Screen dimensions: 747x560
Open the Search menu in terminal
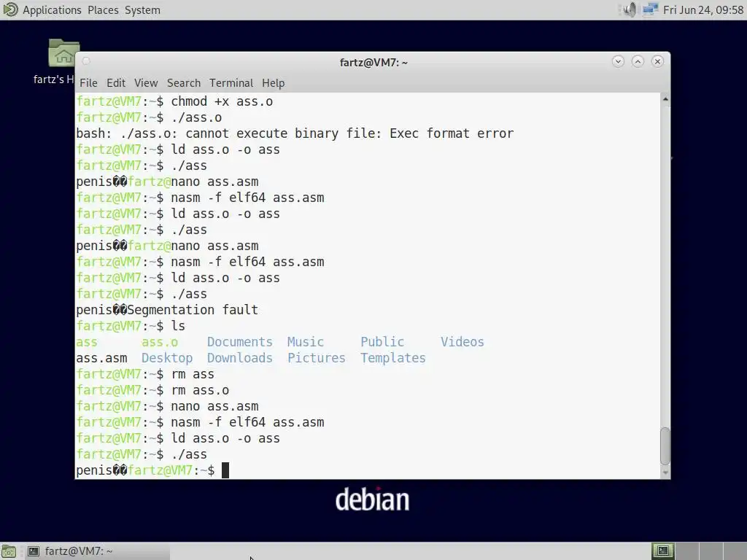coord(183,83)
